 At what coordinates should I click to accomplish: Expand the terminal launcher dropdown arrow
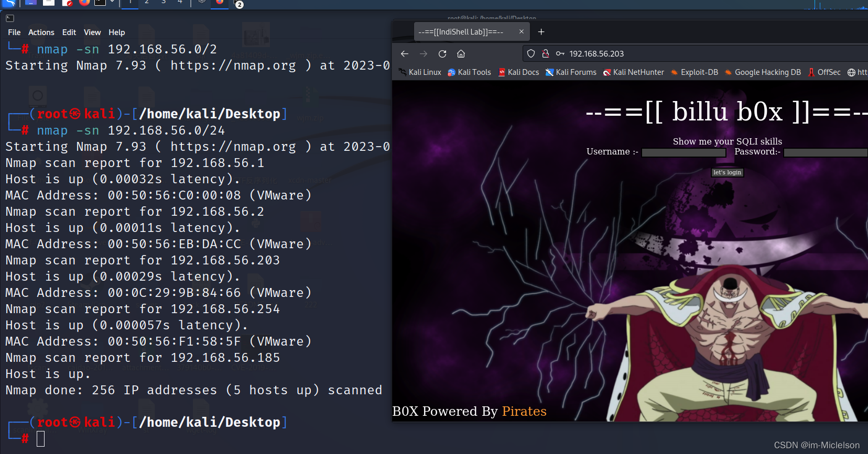112,2
